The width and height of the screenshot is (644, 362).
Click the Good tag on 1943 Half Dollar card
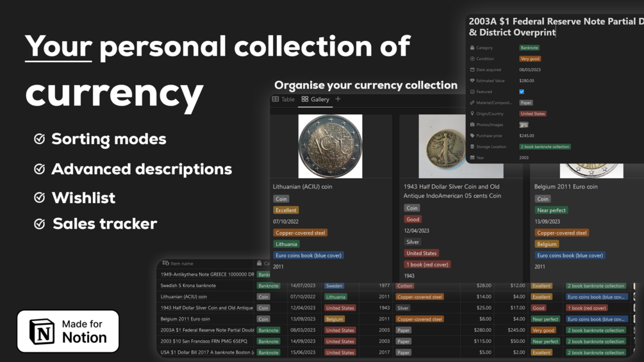(x=413, y=219)
